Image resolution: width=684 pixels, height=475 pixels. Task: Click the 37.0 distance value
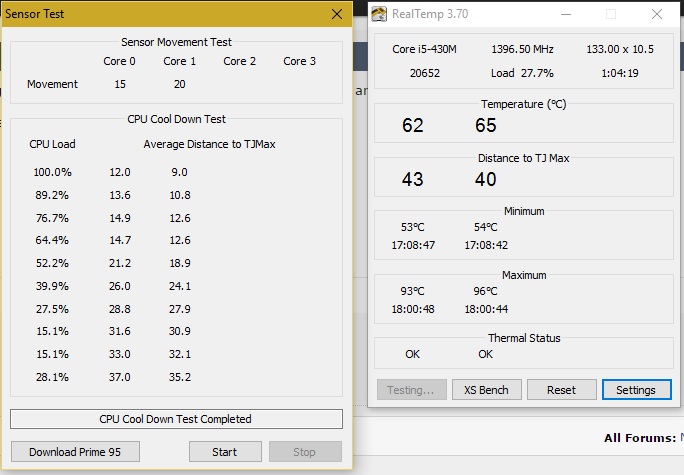[x=120, y=377]
